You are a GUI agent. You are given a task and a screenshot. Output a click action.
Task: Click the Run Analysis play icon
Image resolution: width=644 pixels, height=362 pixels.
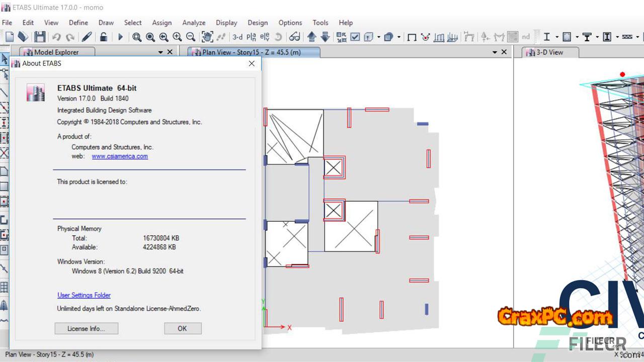coord(120,37)
